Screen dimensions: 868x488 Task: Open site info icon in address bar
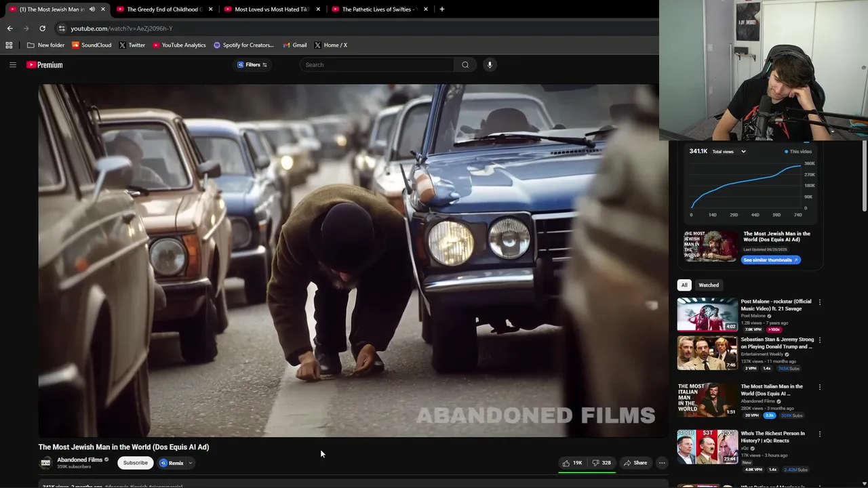62,28
